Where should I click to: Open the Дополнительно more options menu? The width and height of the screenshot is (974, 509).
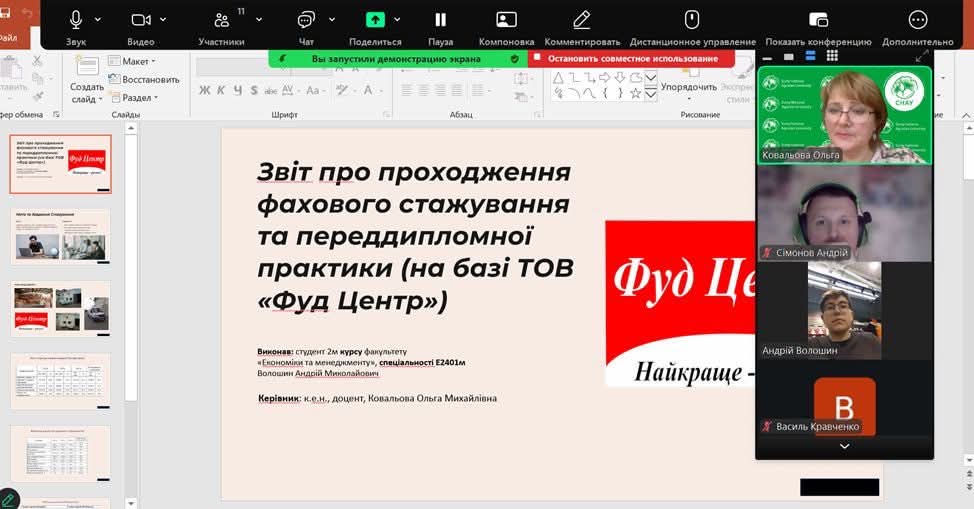[x=917, y=20]
